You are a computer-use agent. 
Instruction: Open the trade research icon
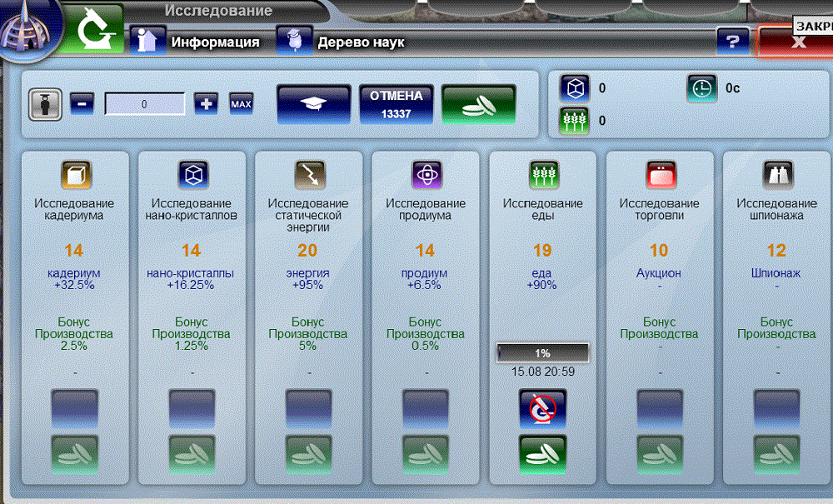(x=661, y=175)
